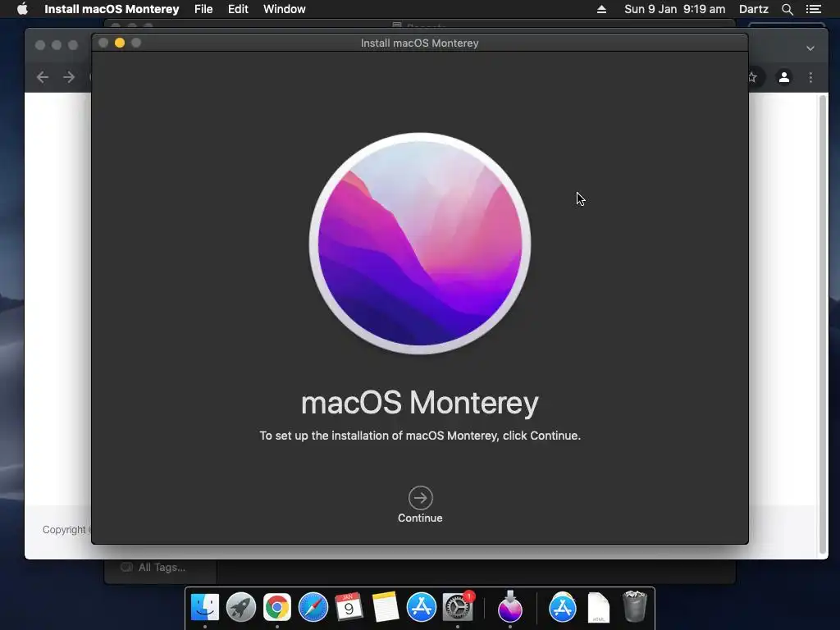Click the eject icon in menu bar
840x630 pixels.
coord(601,9)
